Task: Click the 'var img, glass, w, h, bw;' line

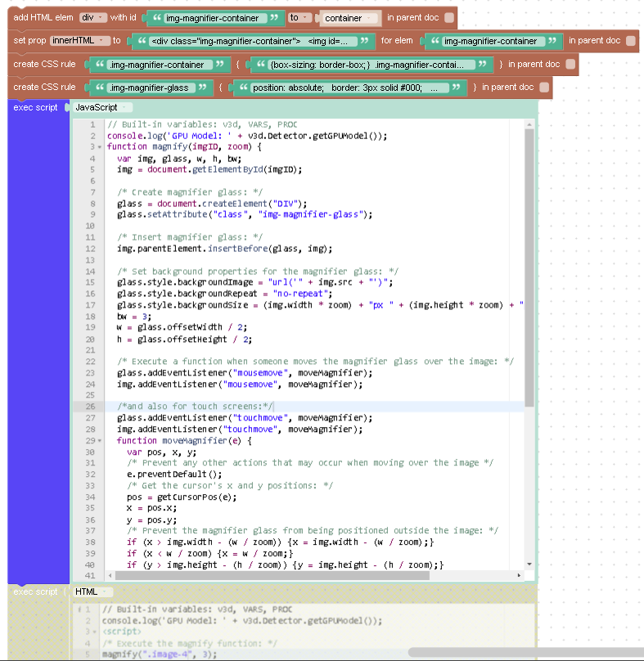Action: (x=179, y=159)
